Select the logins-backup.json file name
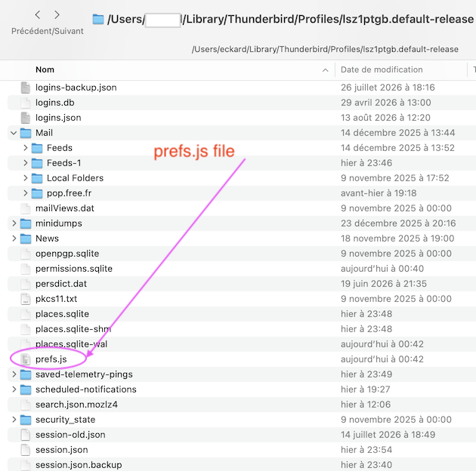The height and width of the screenshot is (471, 476). 76,88
